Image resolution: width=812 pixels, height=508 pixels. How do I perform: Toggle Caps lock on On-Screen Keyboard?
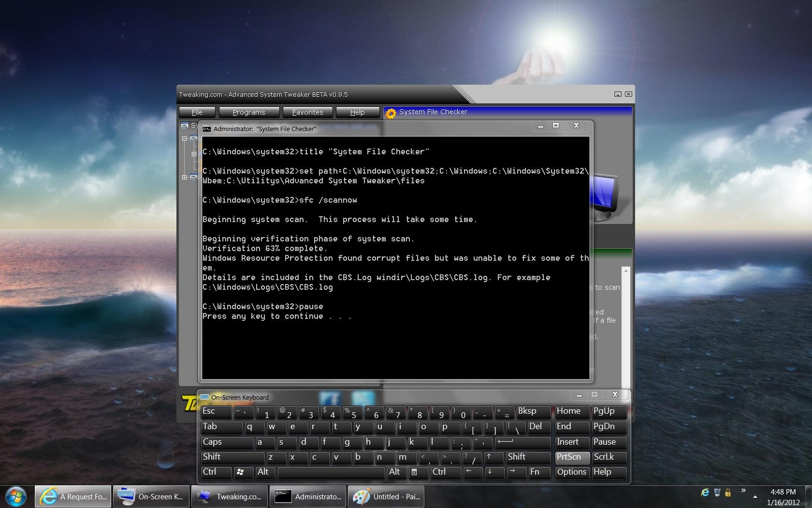pyautogui.click(x=226, y=442)
